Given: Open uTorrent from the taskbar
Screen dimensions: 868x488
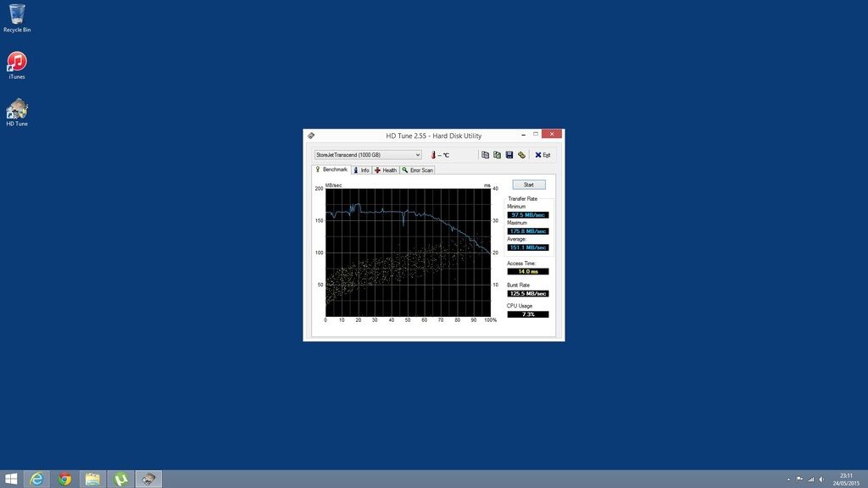Looking at the screenshot, I should (120, 480).
